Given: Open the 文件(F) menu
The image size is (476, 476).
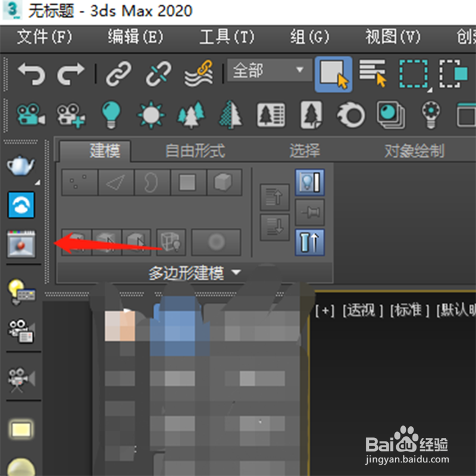Looking at the screenshot, I should click(44, 37).
